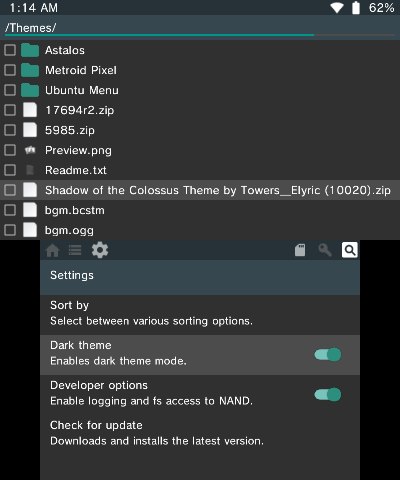Open the Sort by options
The image size is (400, 480).
pyautogui.click(x=200, y=315)
